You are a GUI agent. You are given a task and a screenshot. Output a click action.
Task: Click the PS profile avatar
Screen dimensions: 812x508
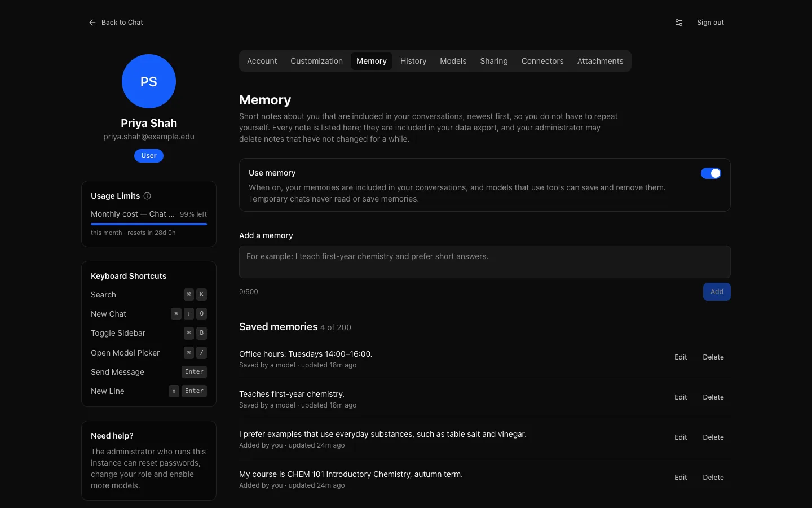pos(149,81)
